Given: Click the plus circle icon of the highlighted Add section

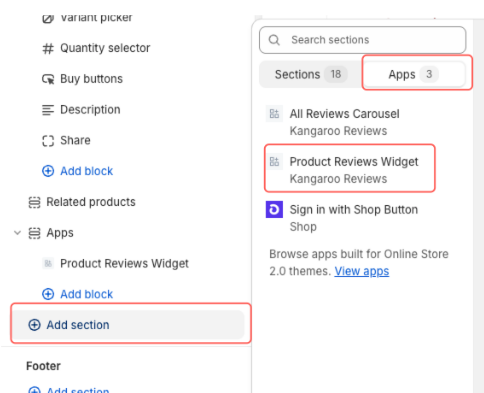Looking at the screenshot, I should pos(34,325).
